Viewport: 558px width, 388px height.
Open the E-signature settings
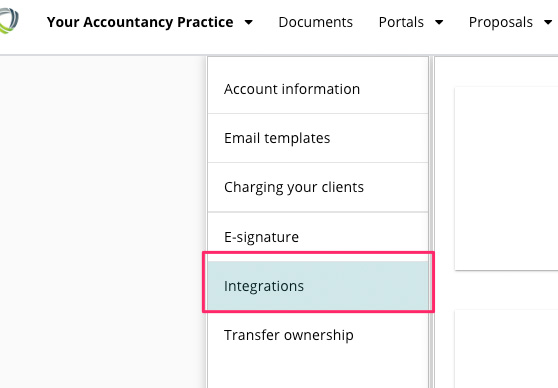click(x=318, y=237)
